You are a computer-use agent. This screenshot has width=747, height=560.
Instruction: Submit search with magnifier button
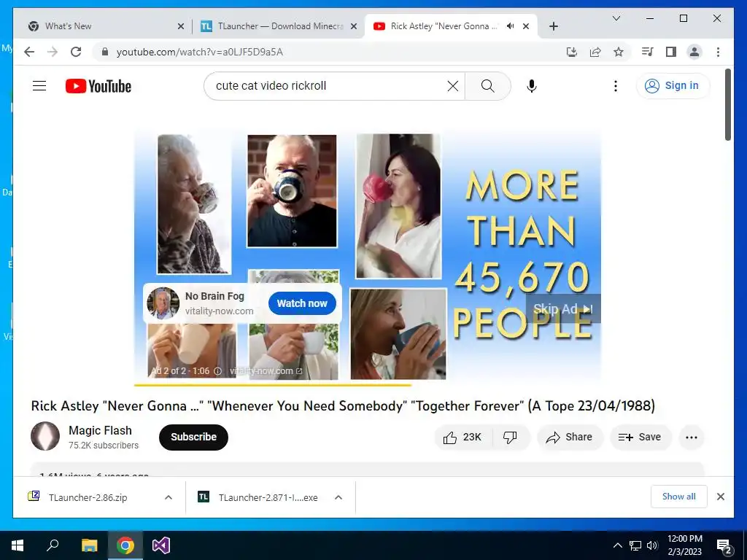pos(487,86)
